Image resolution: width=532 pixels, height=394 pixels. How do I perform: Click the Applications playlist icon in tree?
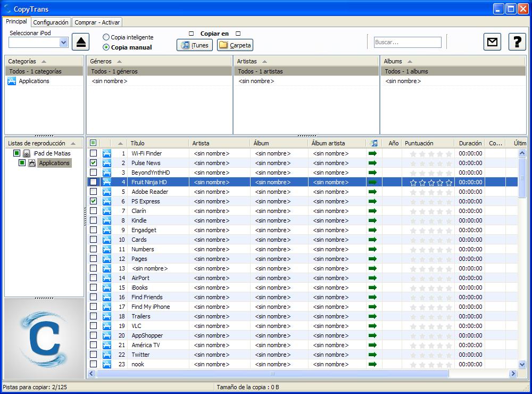click(x=32, y=163)
